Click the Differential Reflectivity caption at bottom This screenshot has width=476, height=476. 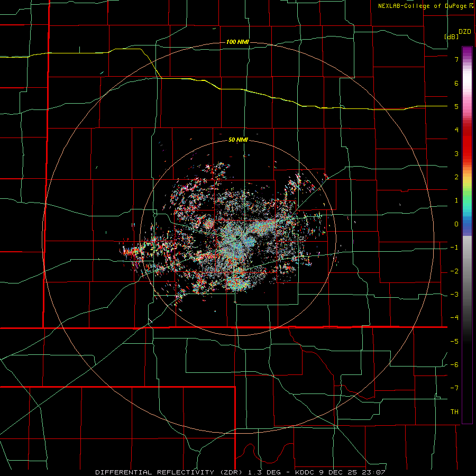(241, 472)
